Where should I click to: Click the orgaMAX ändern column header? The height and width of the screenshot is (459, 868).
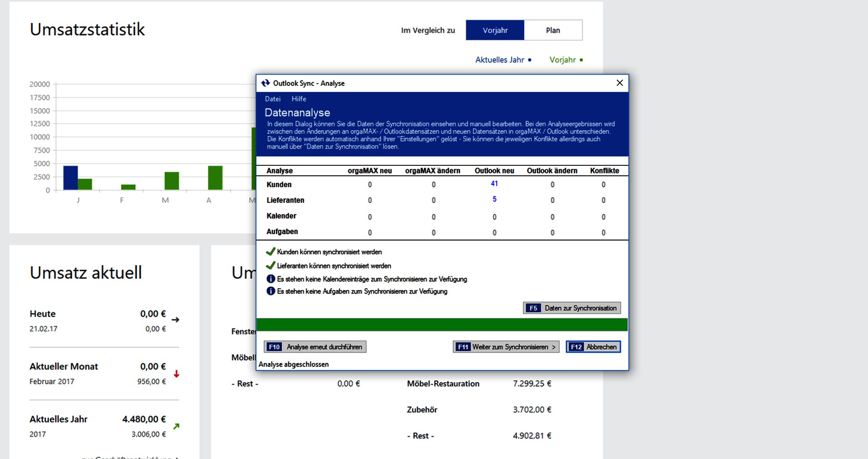[x=433, y=170]
